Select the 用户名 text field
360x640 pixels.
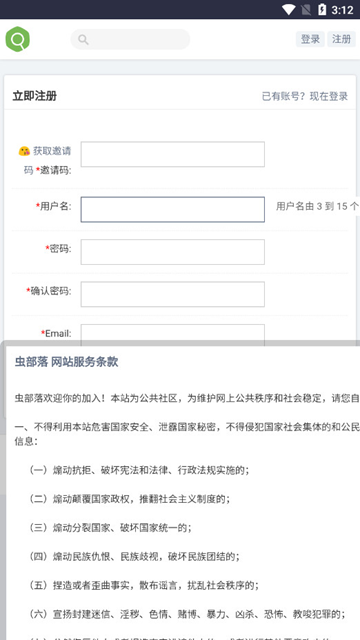(x=173, y=209)
